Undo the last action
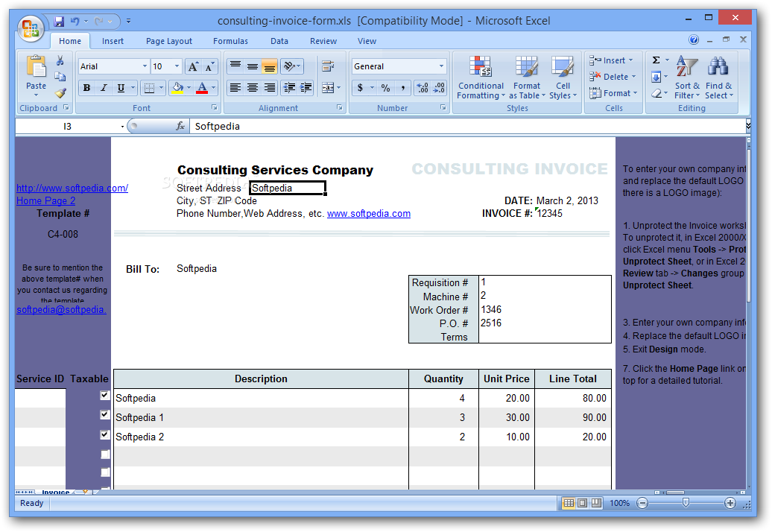The height and width of the screenshot is (532, 772). [75, 21]
